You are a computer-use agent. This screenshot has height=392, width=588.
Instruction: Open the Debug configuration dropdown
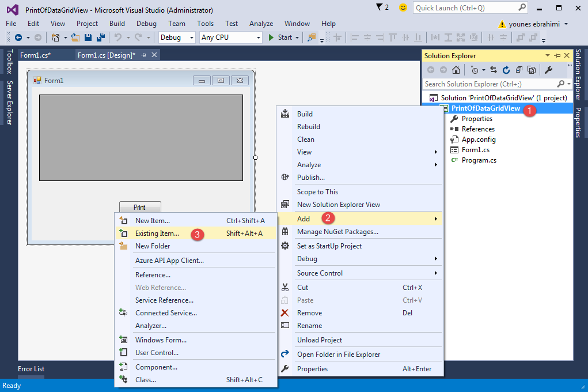(177, 37)
